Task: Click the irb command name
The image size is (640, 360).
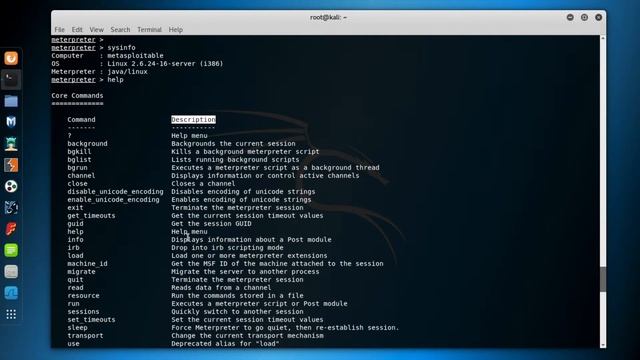Action: (73, 248)
